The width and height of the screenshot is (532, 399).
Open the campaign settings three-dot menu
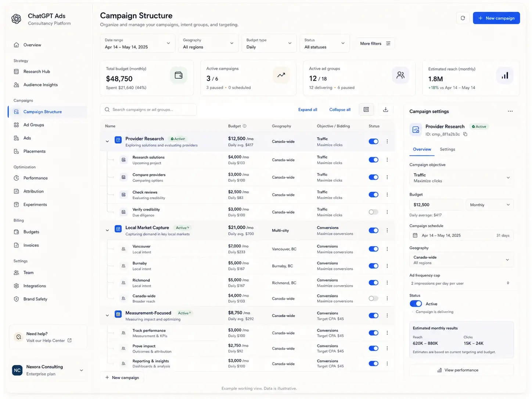click(510, 111)
